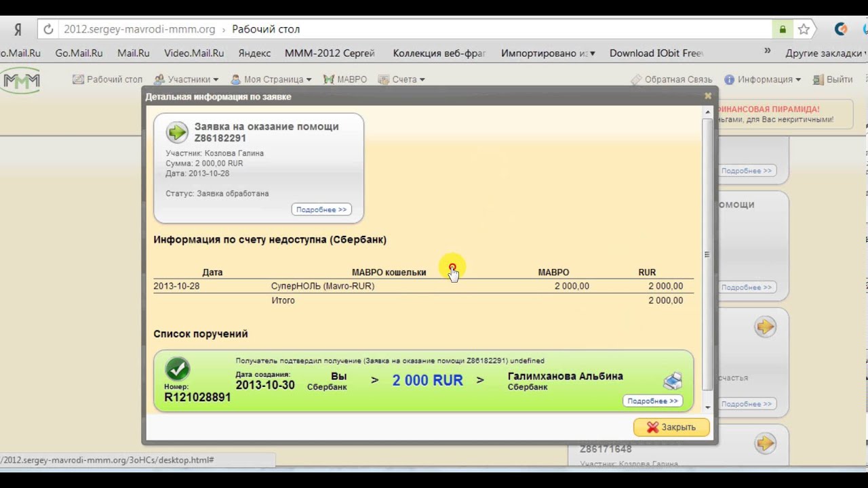868x488 pixels.
Task: Open the Video.Mail.Ru bookmark
Action: pyautogui.click(x=194, y=53)
